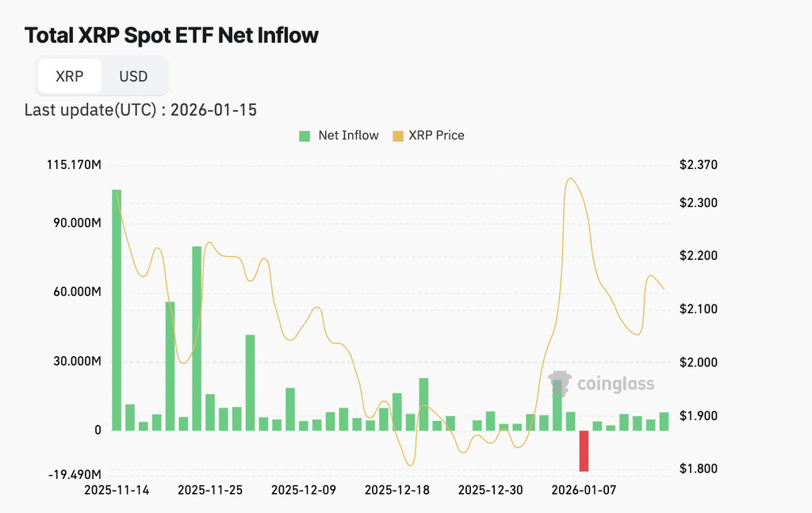Screen dimensions: 812x513
Task: Toggle the Net Inflow legend series
Action: 348,136
